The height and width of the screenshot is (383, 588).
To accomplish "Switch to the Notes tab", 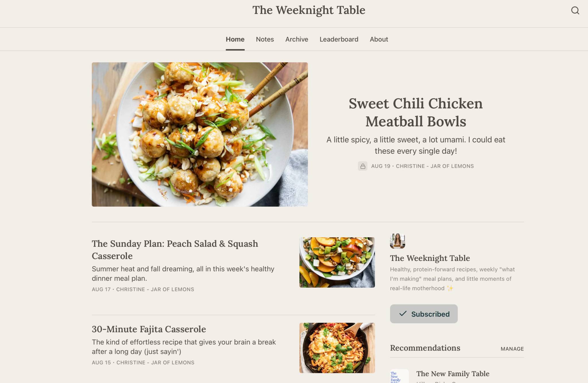I will tap(265, 39).
